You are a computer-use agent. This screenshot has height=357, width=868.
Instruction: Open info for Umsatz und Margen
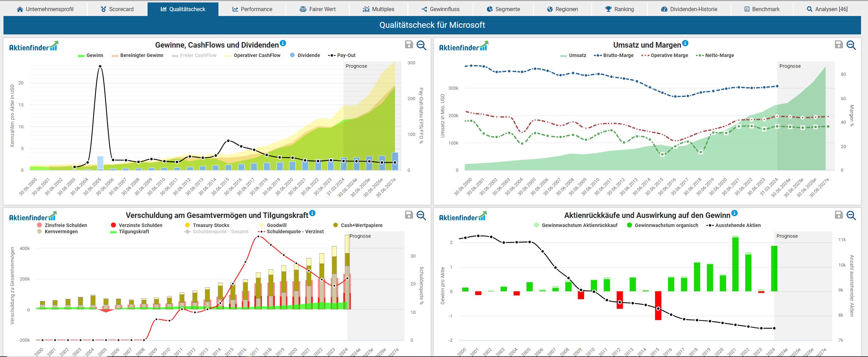click(x=685, y=43)
